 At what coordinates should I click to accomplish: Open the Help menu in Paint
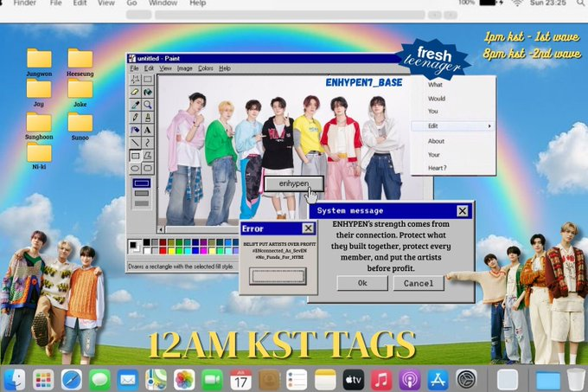tap(225, 68)
